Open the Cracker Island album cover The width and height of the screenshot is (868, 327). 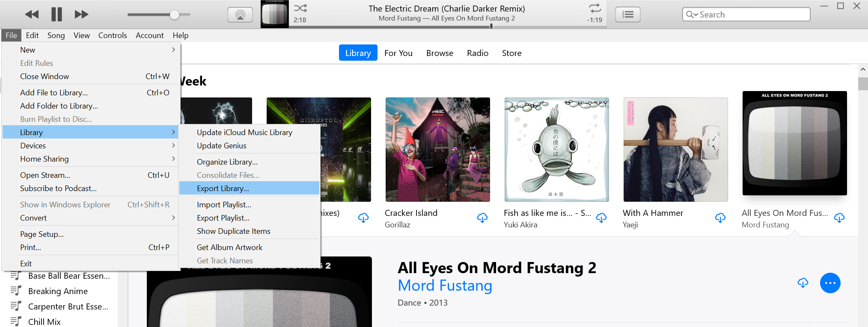pos(438,150)
